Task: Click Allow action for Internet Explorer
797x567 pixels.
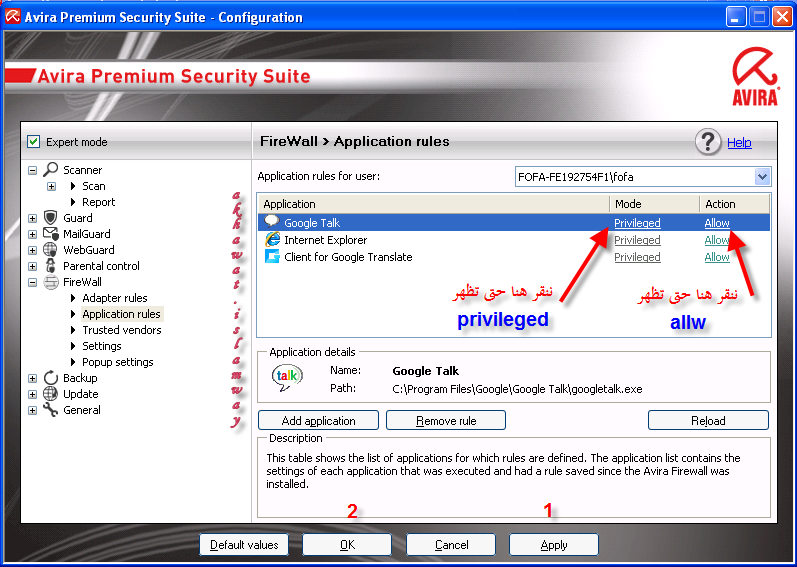Action: [717, 240]
